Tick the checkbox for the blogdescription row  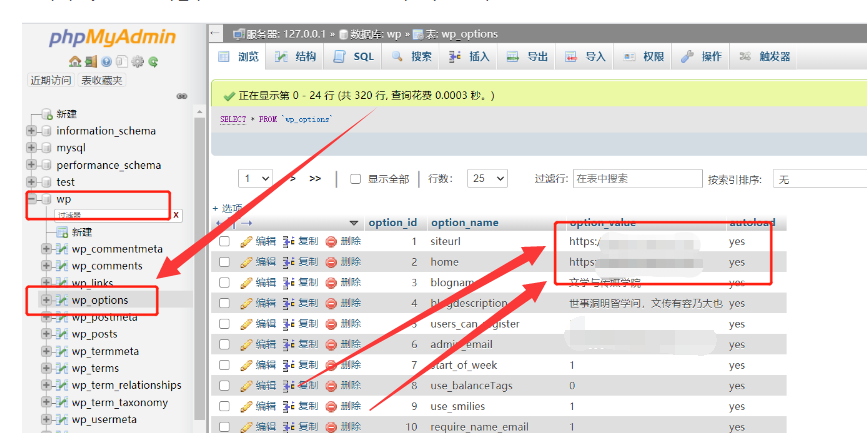[224, 303]
